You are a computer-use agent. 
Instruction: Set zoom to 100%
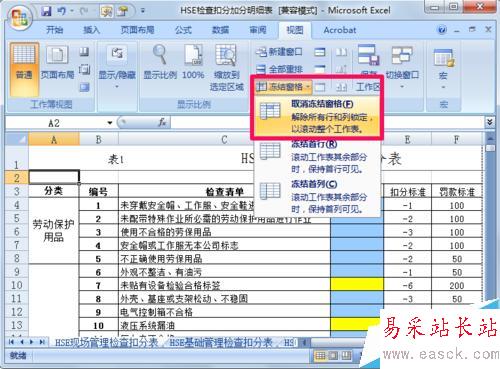pos(193,63)
